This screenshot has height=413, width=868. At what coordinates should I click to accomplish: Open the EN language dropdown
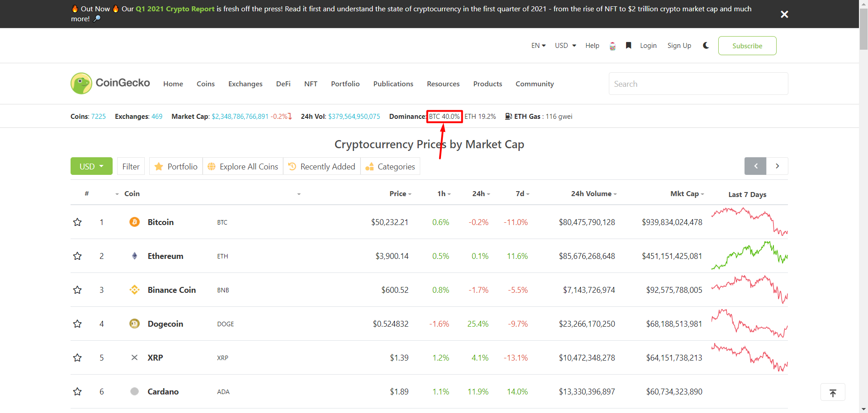[538, 45]
